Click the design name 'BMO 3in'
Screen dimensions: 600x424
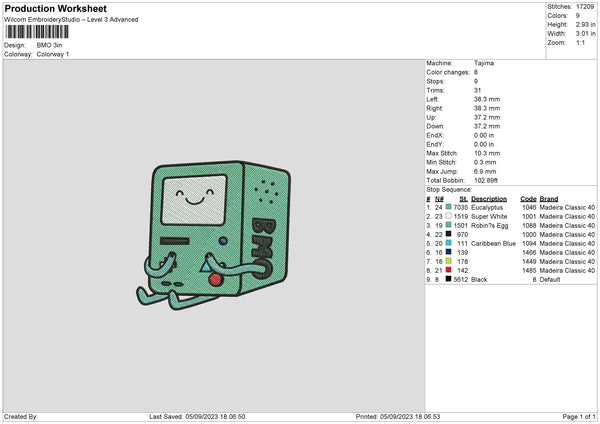pyautogui.click(x=49, y=45)
